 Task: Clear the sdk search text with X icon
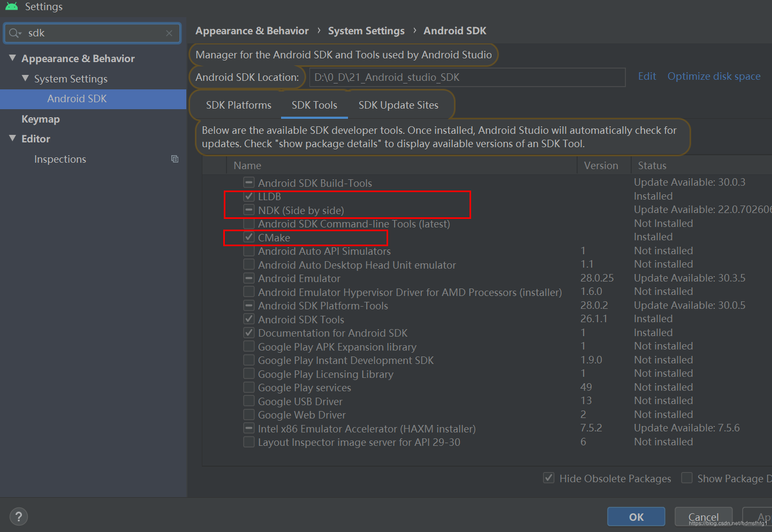[169, 33]
